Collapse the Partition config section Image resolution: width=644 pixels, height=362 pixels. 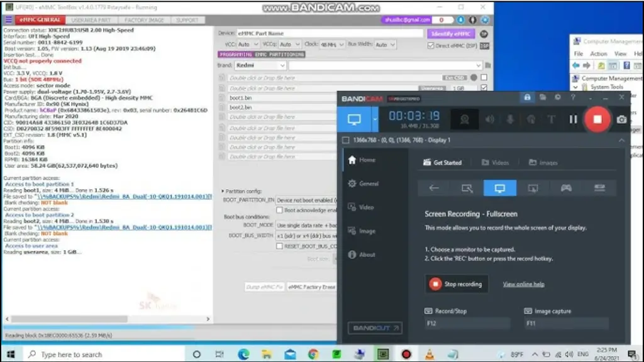coord(223,191)
